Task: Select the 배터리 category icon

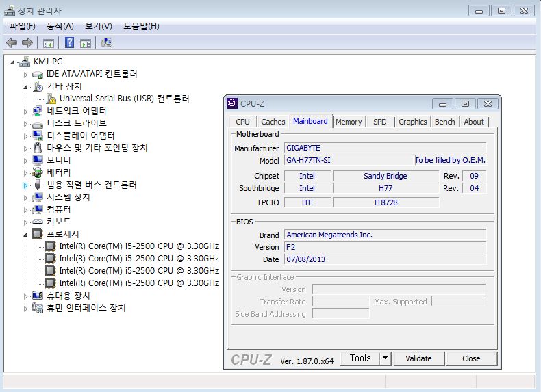Action: click(37, 172)
